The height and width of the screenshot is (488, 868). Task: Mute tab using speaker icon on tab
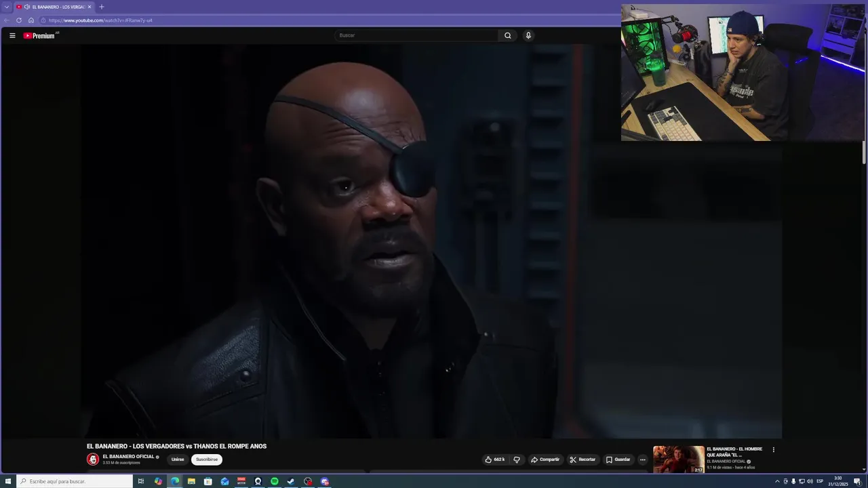tap(26, 7)
